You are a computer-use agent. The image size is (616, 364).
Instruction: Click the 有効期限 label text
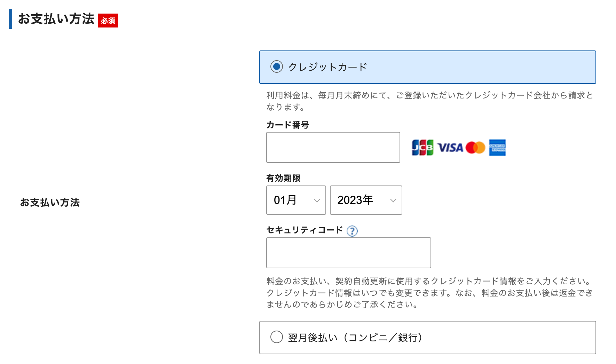(284, 178)
